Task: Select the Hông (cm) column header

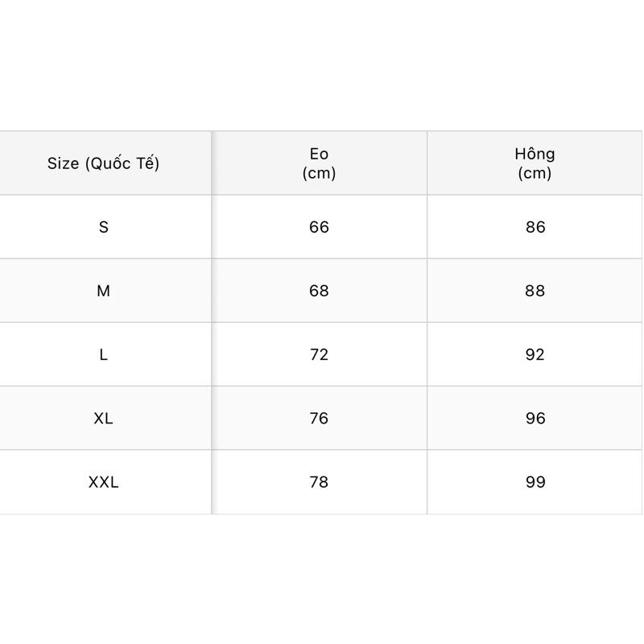Action: click(x=535, y=163)
